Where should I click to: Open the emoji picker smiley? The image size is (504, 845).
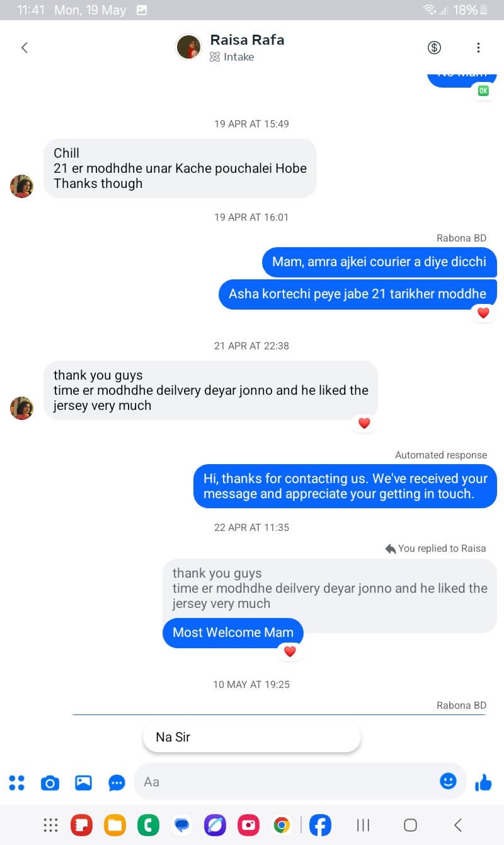tap(448, 781)
